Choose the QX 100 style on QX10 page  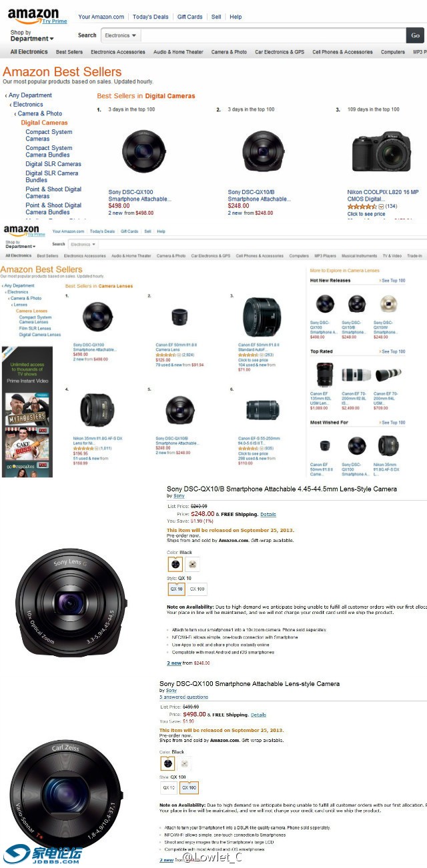(x=197, y=589)
